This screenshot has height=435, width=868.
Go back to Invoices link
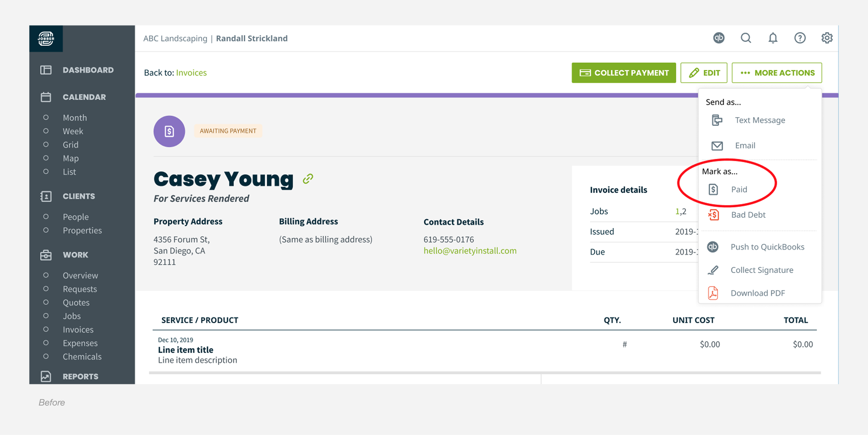pos(191,73)
